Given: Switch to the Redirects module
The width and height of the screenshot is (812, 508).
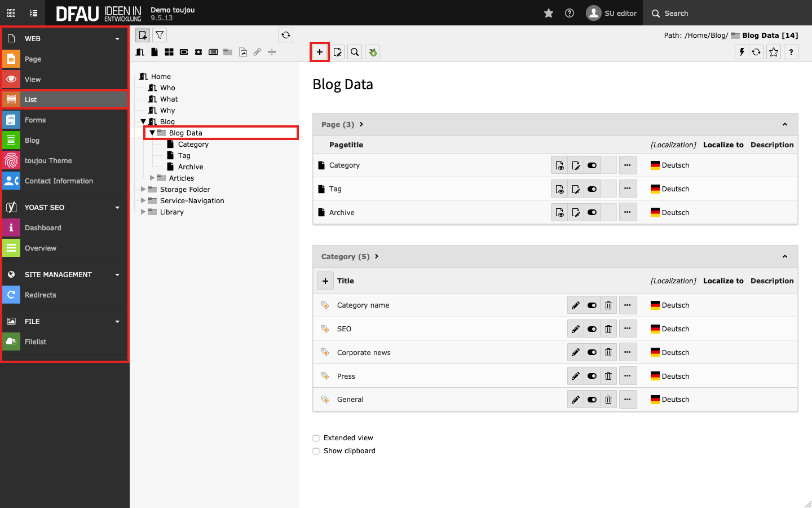Looking at the screenshot, I should [40, 295].
